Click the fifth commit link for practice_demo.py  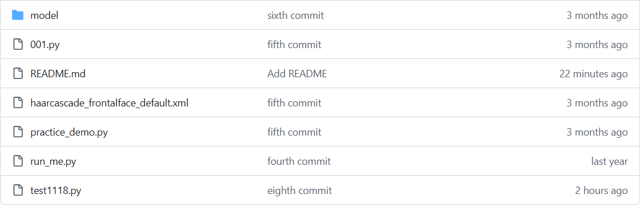[294, 132]
